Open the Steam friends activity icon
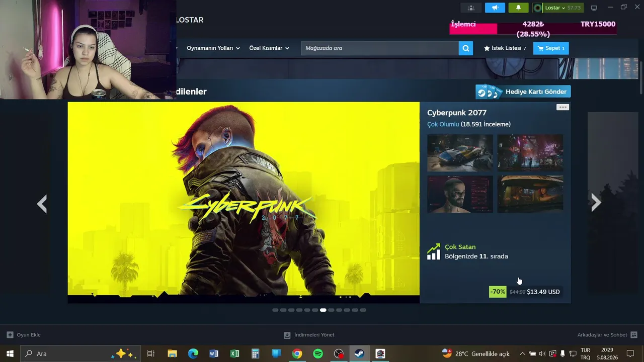 coord(471,8)
